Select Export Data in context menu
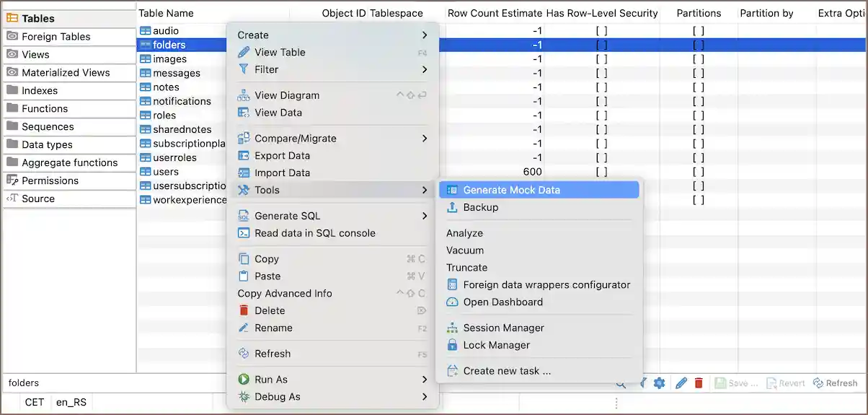 click(282, 156)
